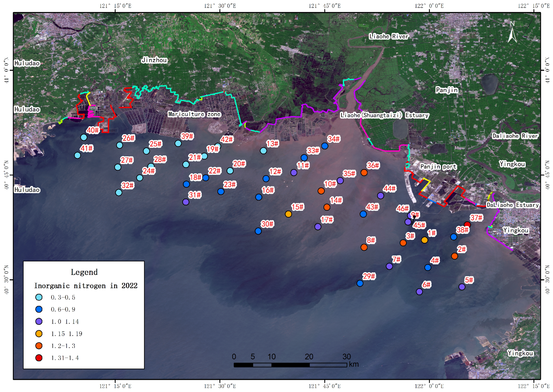Select blue station point 29#
This screenshot has width=553, height=392.
(x=360, y=283)
